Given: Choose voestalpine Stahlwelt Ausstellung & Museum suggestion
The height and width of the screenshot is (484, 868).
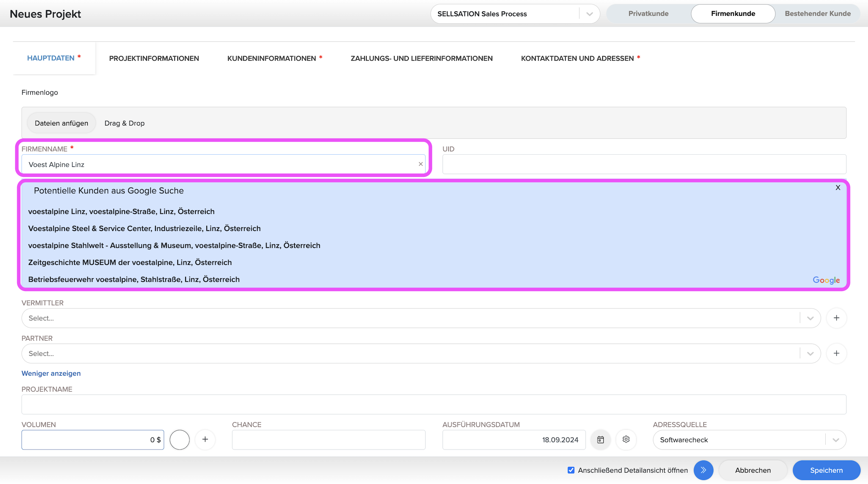Looking at the screenshot, I should click(174, 245).
